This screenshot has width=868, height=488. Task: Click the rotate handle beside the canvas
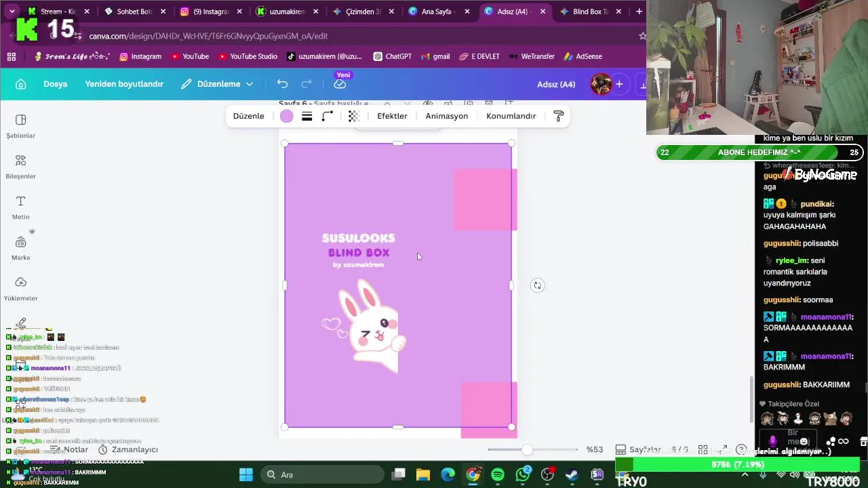click(537, 285)
